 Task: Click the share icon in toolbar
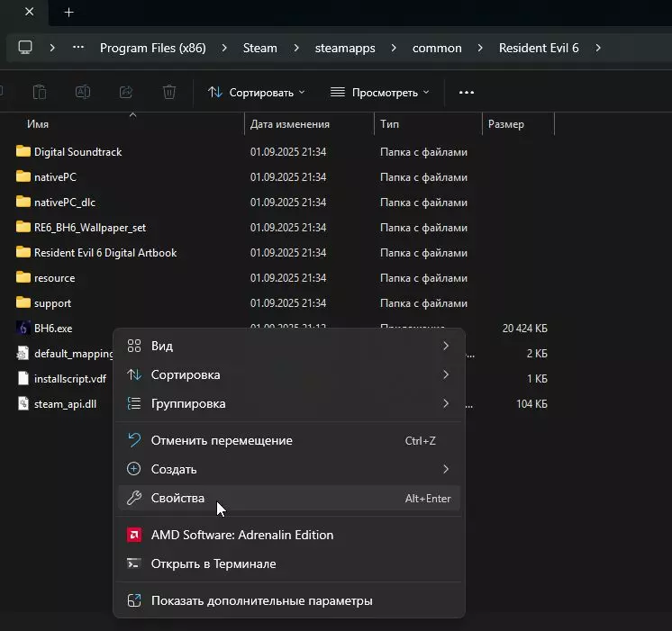tap(126, 92)
